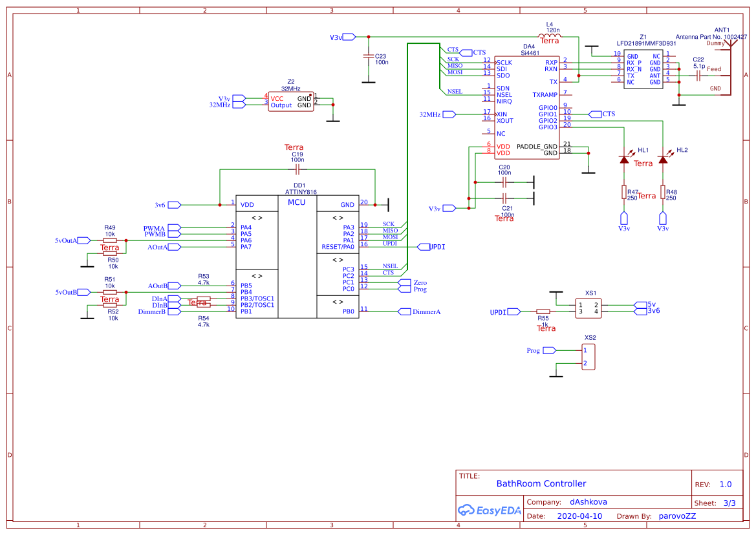Select the Terra net flag above C19
Image resolution: width=756 pixels, height=535 pixels.
coord(294,147)
